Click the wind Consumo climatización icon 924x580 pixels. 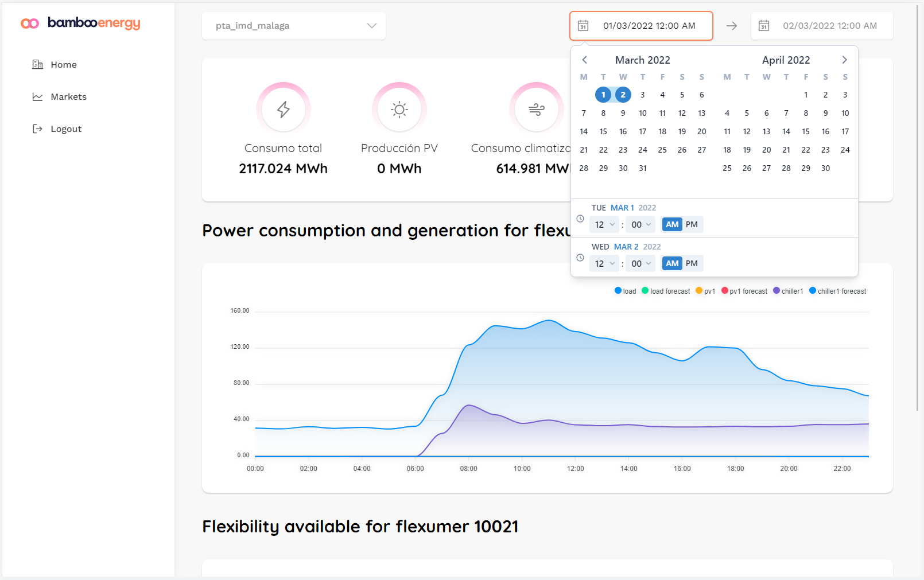[536, 109]
